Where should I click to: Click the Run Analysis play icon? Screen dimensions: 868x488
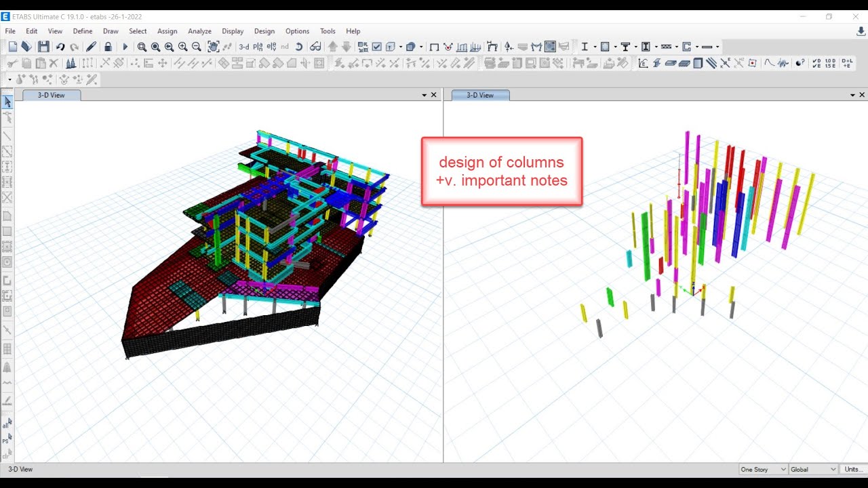click(125, 47)
